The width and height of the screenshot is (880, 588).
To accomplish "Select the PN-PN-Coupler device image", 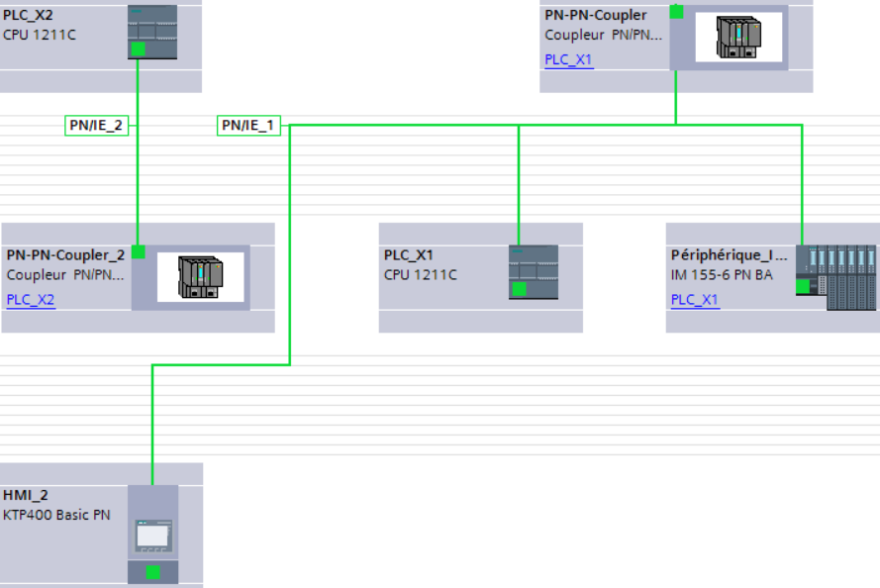I will click(x=738, y=37).
